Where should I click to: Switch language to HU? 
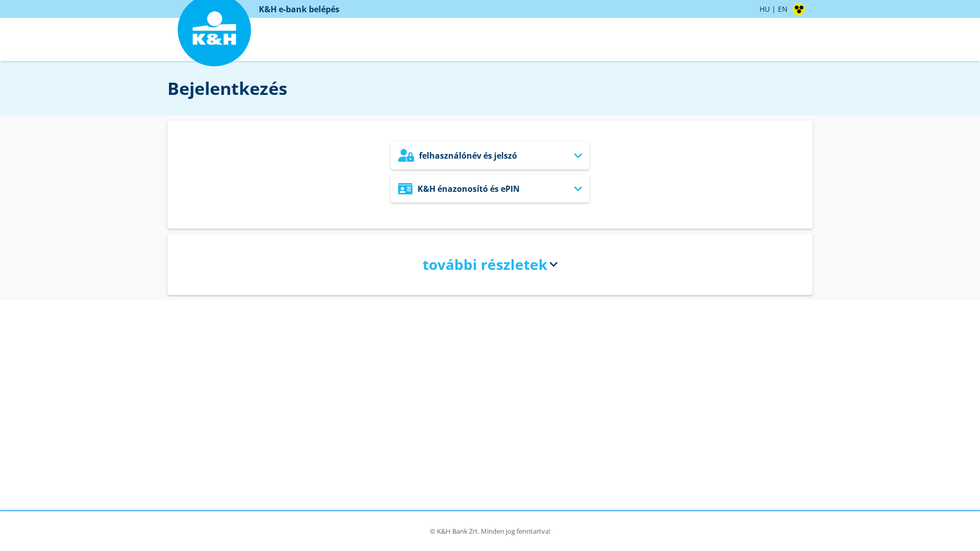tap(764, 9)
